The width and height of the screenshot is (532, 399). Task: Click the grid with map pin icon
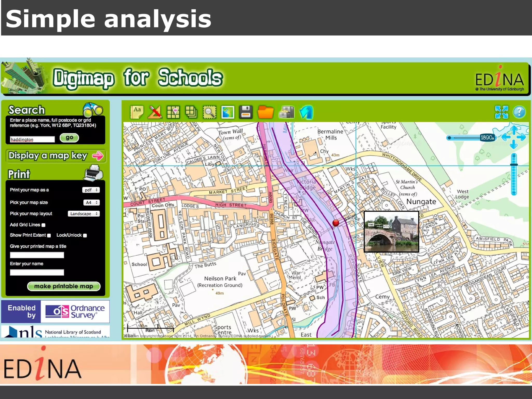tap(173, 112)
